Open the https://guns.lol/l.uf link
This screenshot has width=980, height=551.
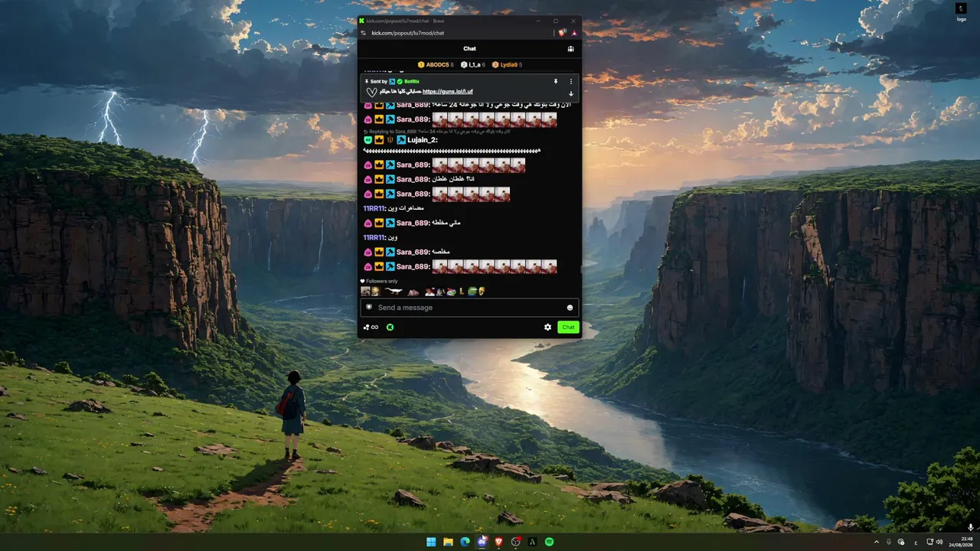(448, 91)
